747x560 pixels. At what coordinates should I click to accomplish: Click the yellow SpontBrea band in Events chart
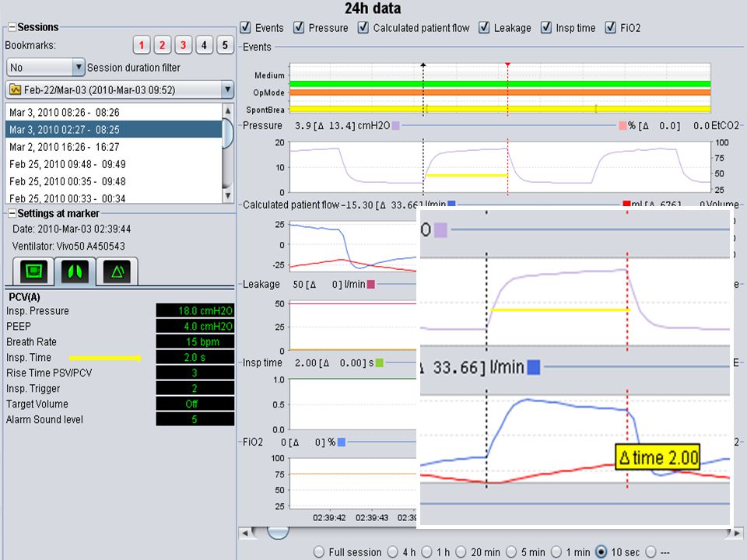click(500, 109)
